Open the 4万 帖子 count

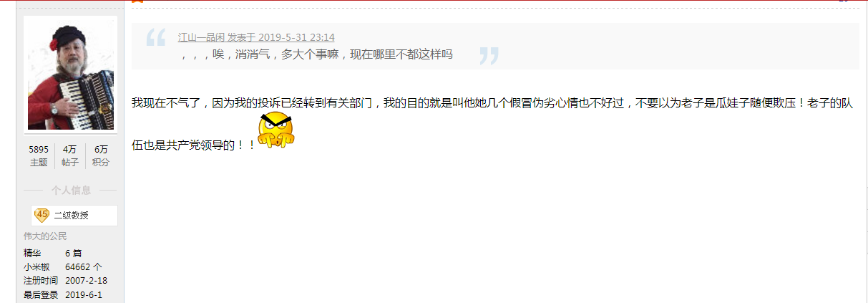coord(70,155)
